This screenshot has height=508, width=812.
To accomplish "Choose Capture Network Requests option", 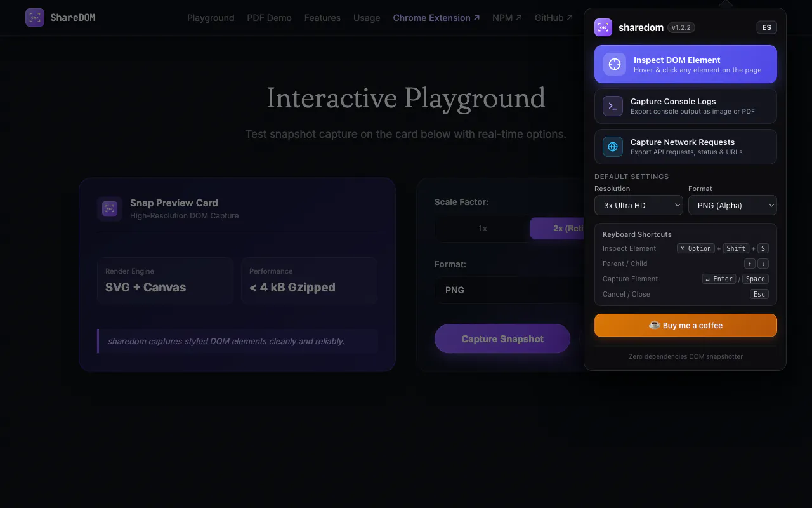I will click(x=686, y=147).
